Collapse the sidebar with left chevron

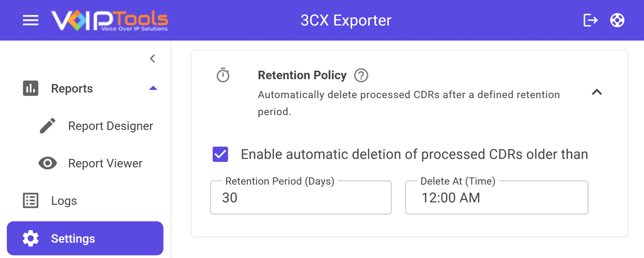coord(152,59)
